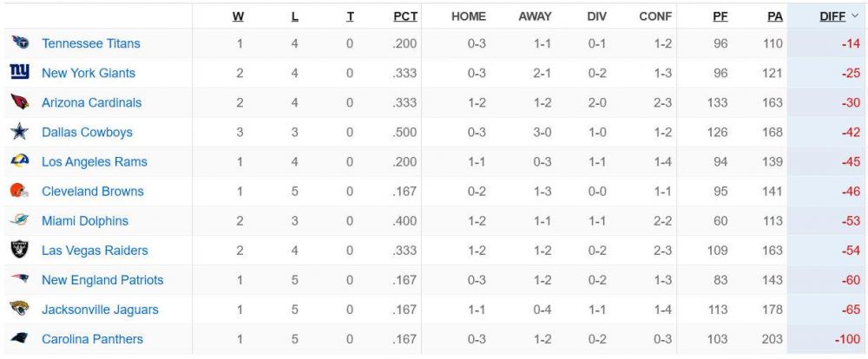Click the Las Vegas Raiders shield logo
This screenshot has width=868, height=359.
19,250
